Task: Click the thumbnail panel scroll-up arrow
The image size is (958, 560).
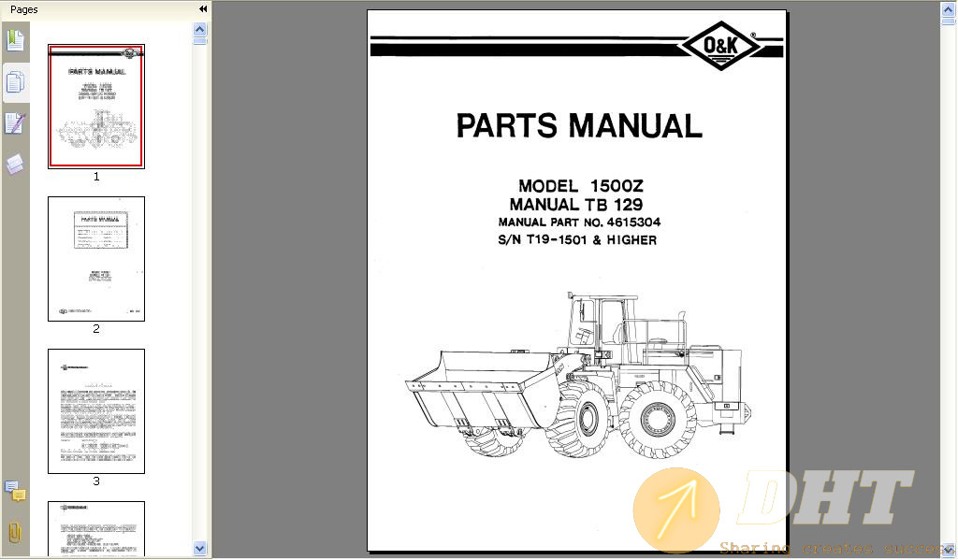Action: 200,29
